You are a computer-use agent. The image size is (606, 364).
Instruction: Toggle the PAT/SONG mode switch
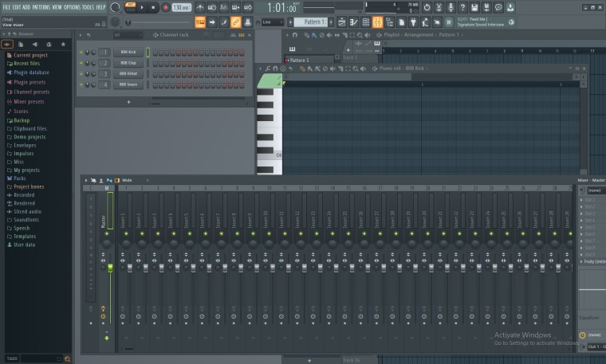coord(130,7)
